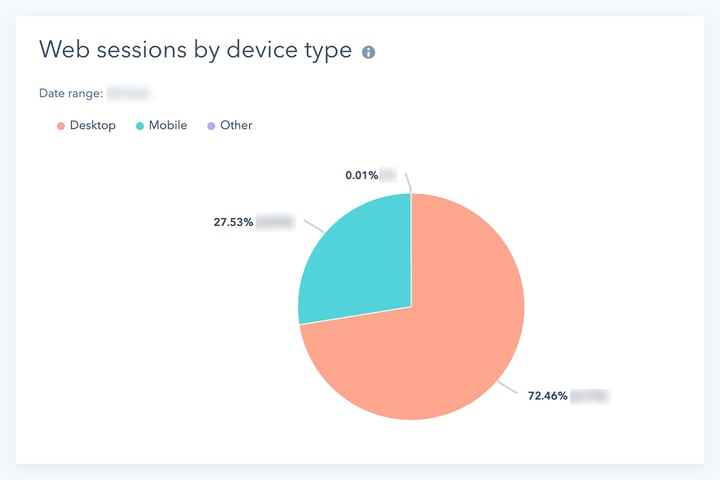Click the Date range label

point(71,93)
